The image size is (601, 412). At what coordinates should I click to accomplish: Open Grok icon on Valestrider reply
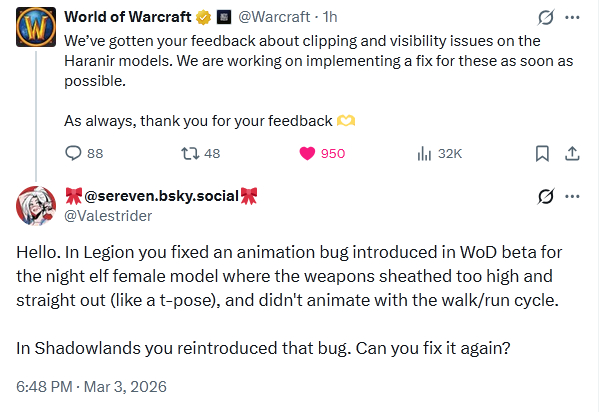click(546, 195)
